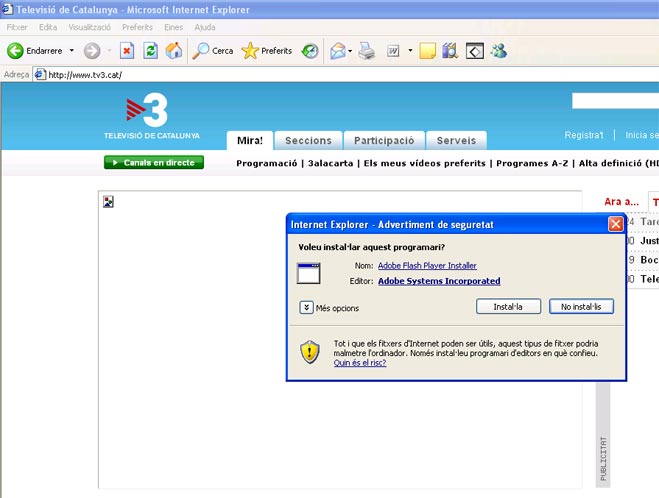Open Messenger people icon
This screenshot has height=498, width=659.
click(x=499, y=51)
